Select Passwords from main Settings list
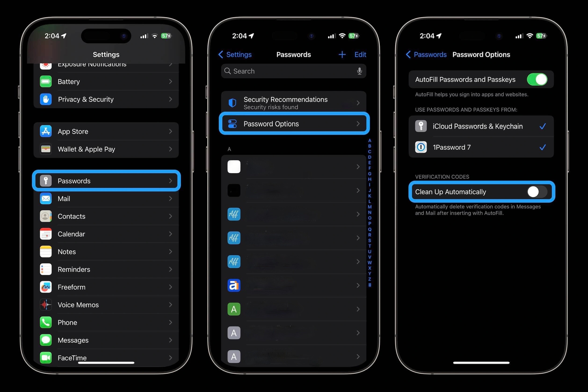 [x=107, y=181]
